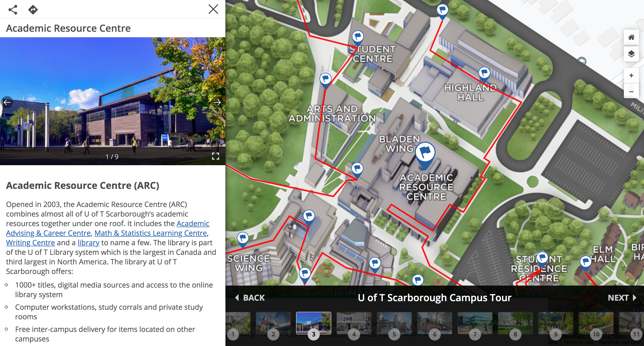This screenshot has height=346, width=644.
Task: Open the Writing Centre link
Action: click(30, 243)
